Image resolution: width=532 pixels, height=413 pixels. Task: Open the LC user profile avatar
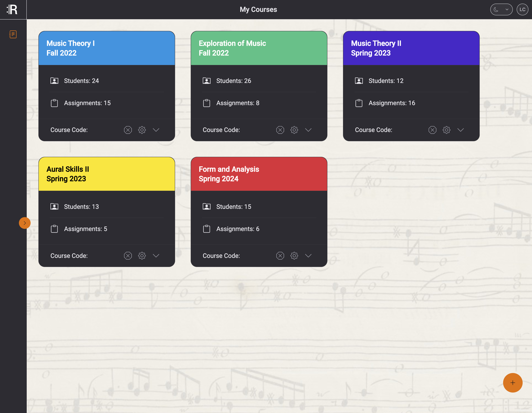pos(522,10)
